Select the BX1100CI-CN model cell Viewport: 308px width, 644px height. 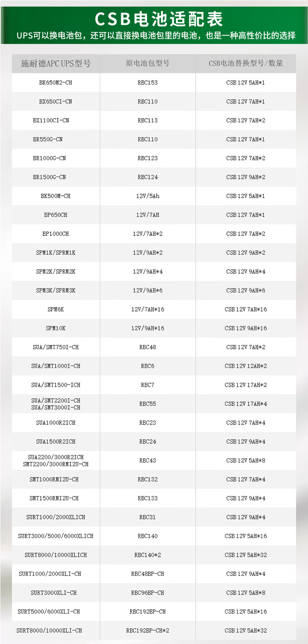[x=51, y=120]
